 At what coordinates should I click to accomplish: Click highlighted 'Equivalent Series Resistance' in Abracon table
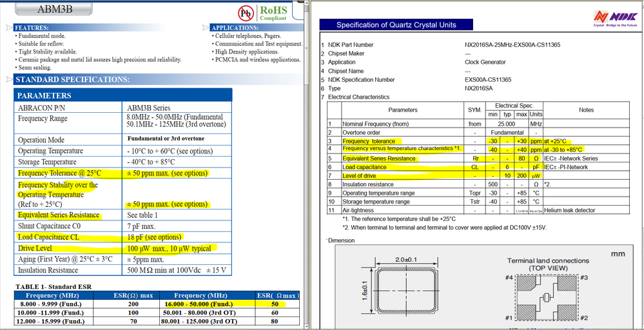point(59,215)
